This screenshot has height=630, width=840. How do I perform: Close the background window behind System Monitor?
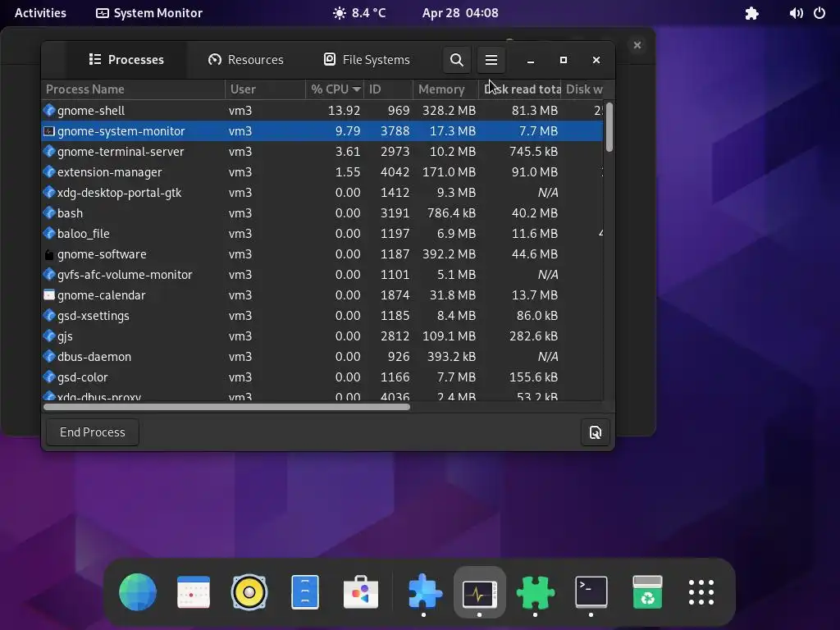[637, 45]
